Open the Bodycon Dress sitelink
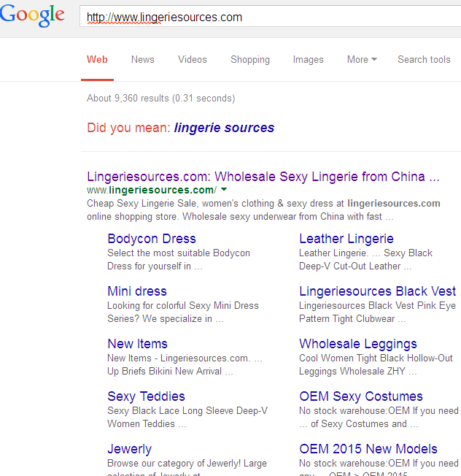Viewport: 461px width, 476px height. pyautogui.click(x=152, y=239)
